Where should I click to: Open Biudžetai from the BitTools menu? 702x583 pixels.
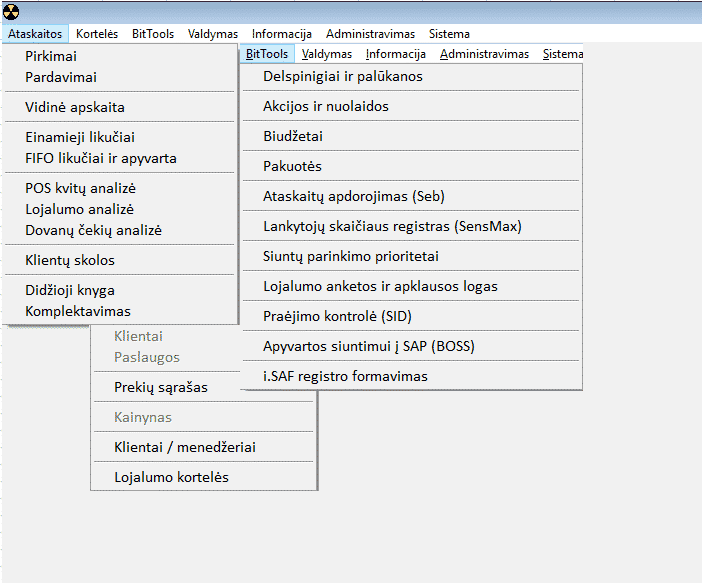[x=293, y=136]
